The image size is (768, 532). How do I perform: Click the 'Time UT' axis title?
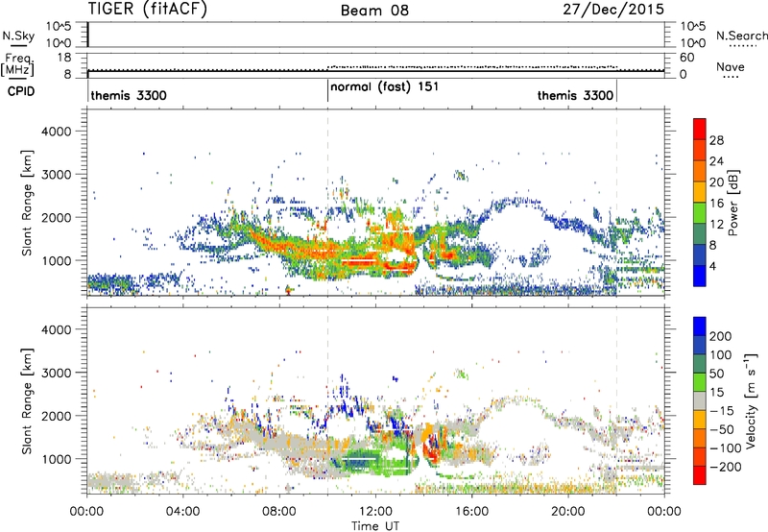375,526
